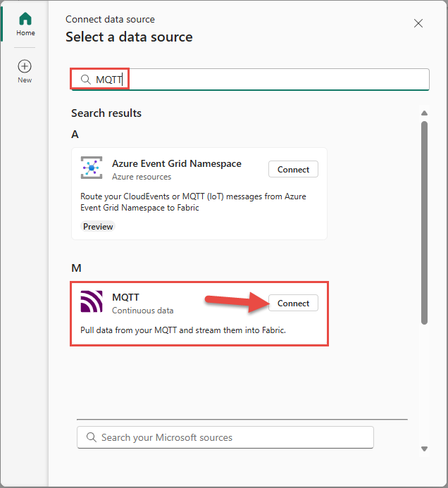Click the vertical scrollbar thumb
Image resolution: width=448 pixels, height=488 pixels.
[x=424, y=222]
